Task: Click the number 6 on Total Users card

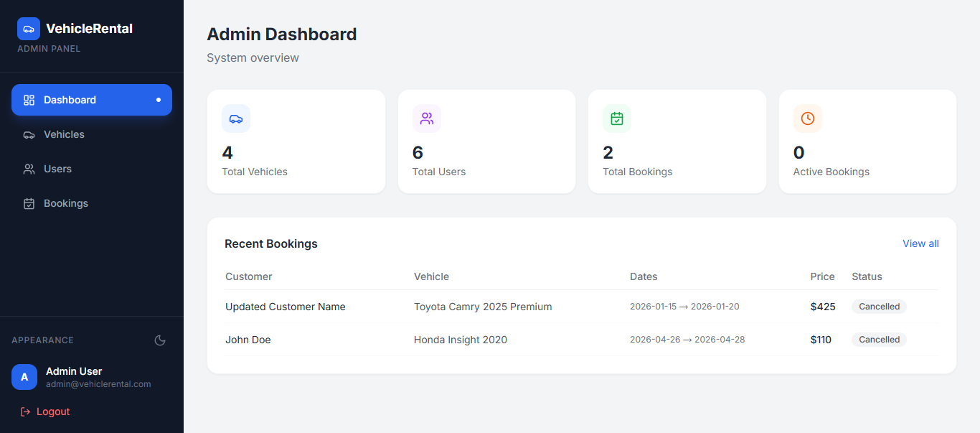Action: coord(418,152)
